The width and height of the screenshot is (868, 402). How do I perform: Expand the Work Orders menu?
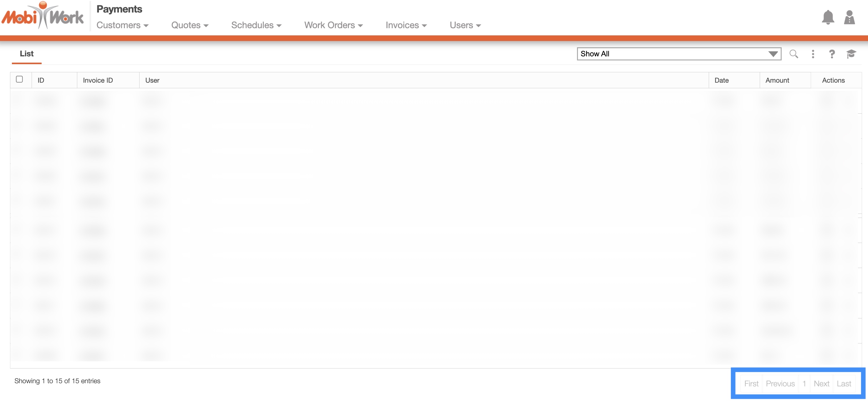tap(333, 25)
